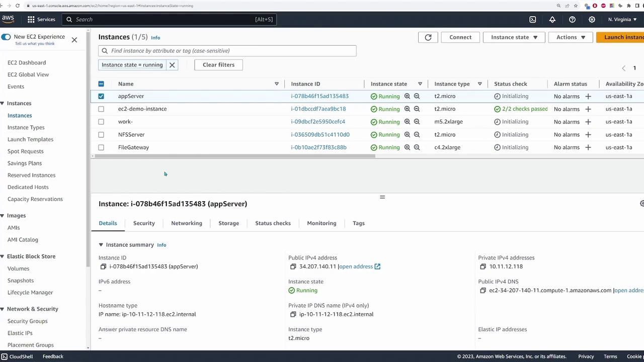Open the Status checks tab
644x362 pixels.
tap(273, 223)
